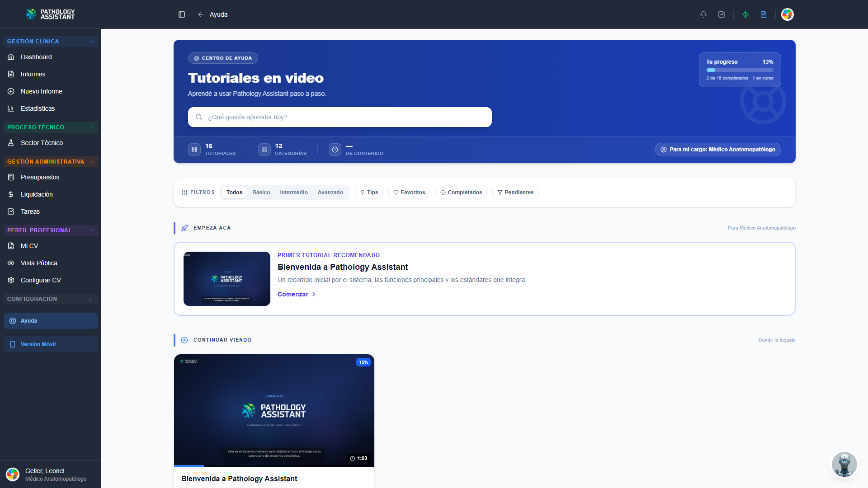868x488 pixels.
Task: Go back using the arrow beside Ayuda
Action: pyautogui.click(x=201, y=14)
